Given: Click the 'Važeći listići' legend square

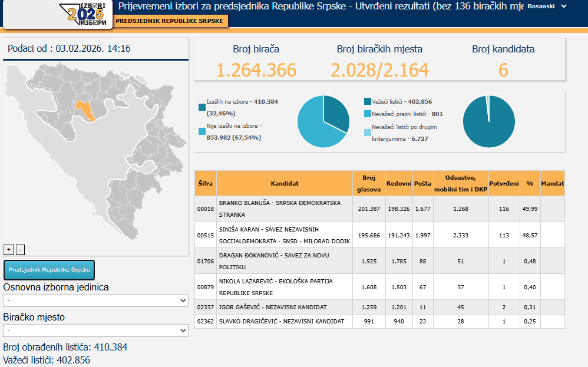Looking at the screenshot, I should (368, 101).
